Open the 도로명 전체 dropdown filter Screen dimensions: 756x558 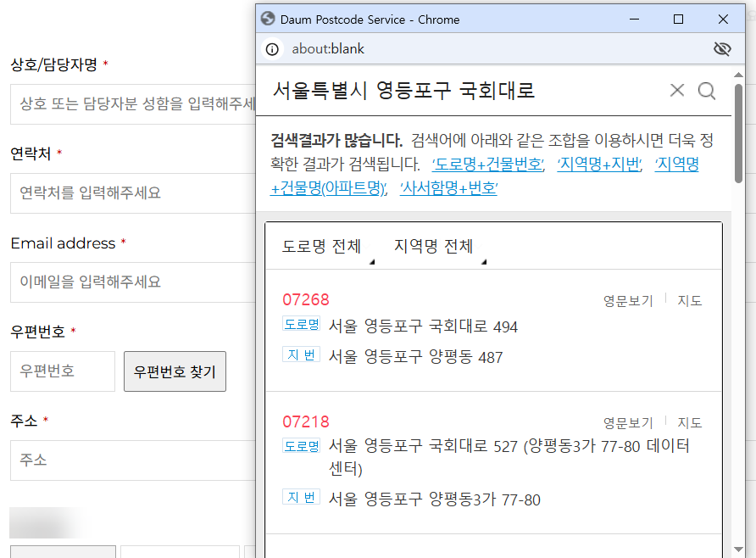(x=327, y=247)
